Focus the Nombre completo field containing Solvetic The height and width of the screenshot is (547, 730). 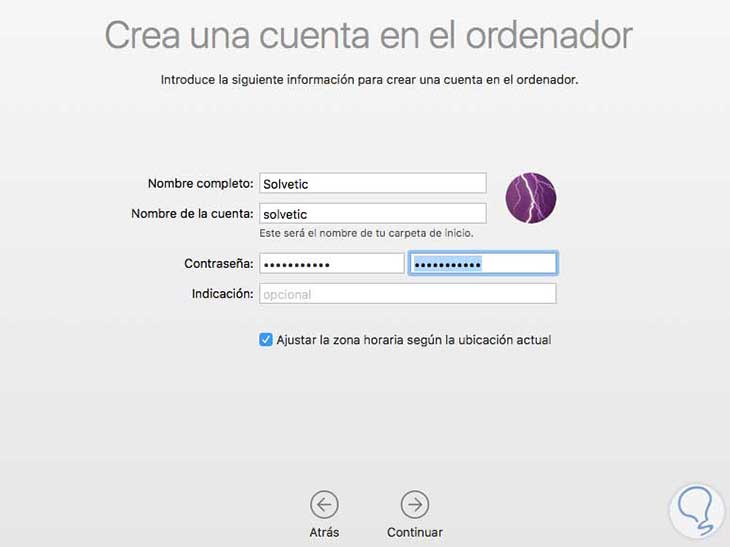pyautogui.click(x=373, y=183)
